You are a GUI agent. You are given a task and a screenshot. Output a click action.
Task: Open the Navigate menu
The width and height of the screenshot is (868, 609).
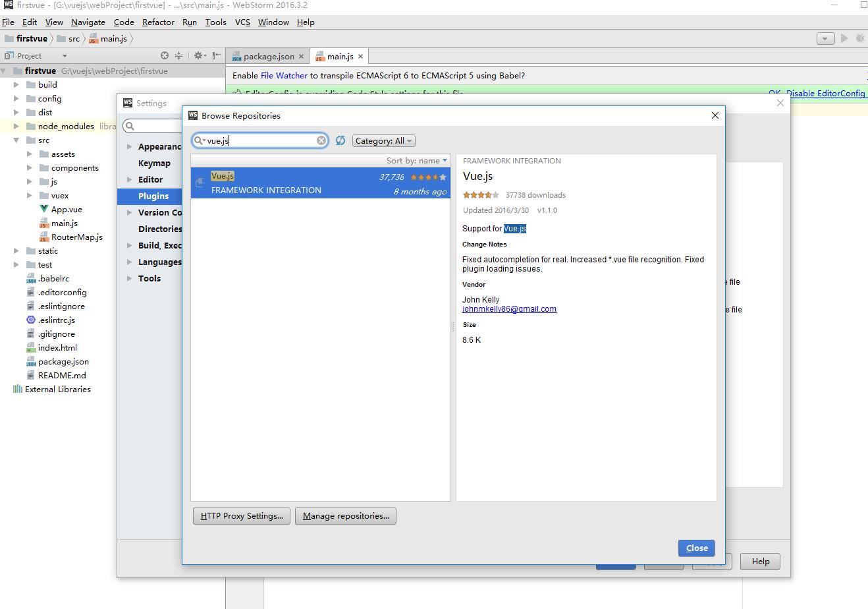(x=88, y=22)
